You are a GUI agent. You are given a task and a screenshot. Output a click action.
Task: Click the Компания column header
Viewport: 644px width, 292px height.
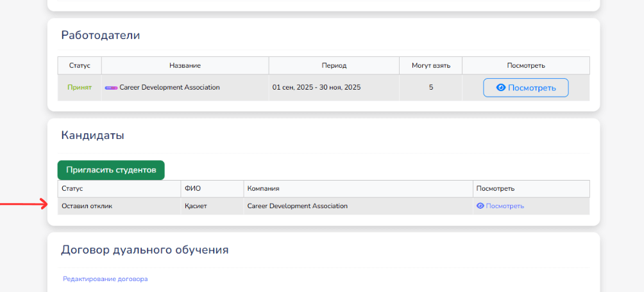[263, 189]
